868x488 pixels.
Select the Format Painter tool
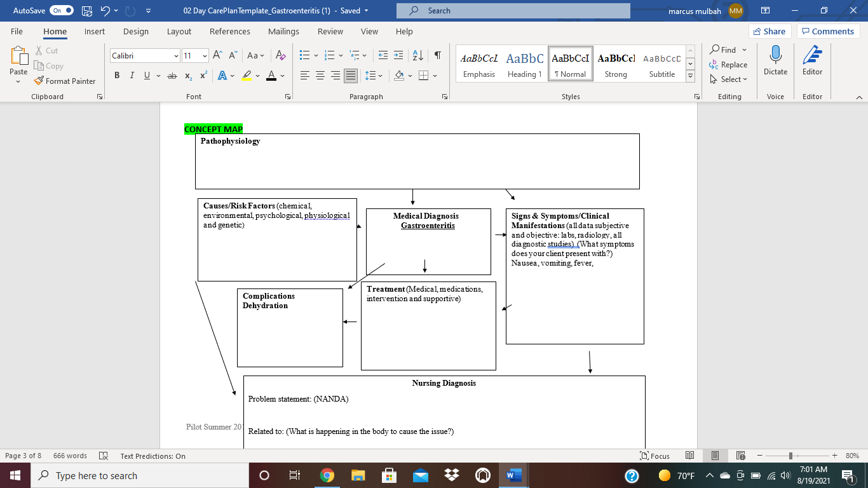click(65, 81)
